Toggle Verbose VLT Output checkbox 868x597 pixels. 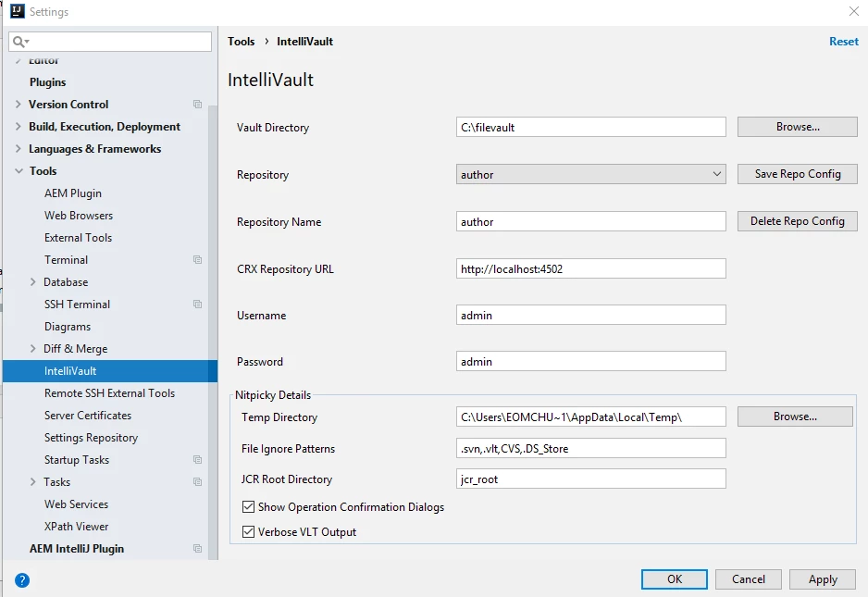tap(249, 531)
